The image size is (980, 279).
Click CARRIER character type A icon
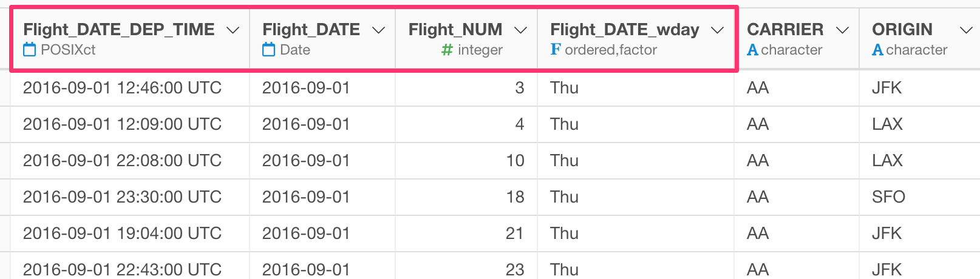click(752, 50)
